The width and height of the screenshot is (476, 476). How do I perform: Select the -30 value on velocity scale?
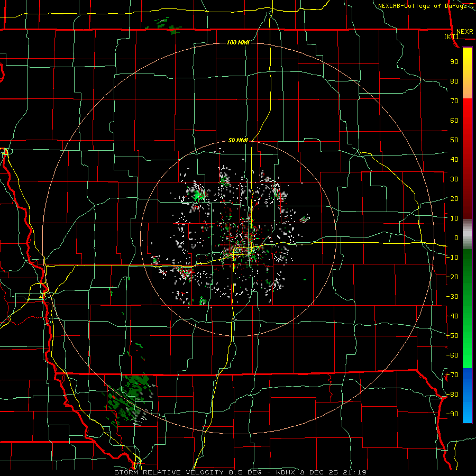[x=452, y=297]
